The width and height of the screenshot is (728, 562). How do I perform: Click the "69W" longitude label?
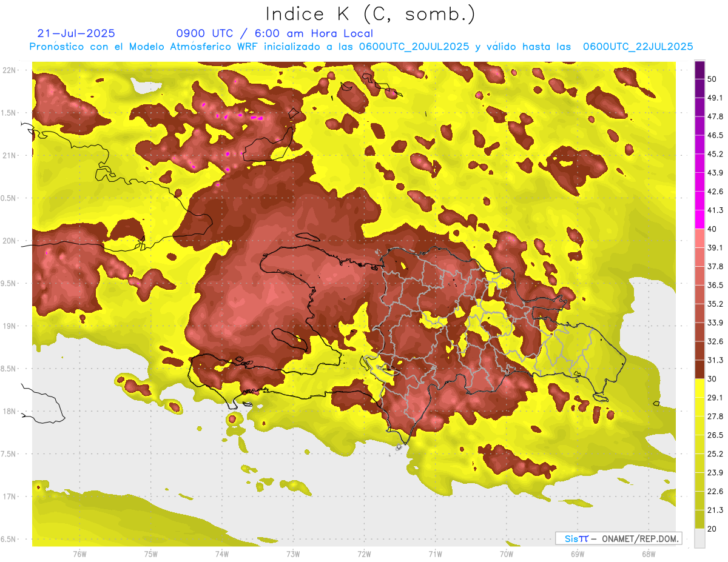tap(578, 554)
